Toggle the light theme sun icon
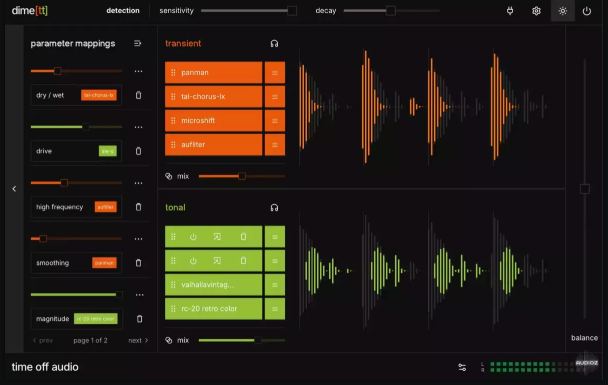 click(563, 11)
